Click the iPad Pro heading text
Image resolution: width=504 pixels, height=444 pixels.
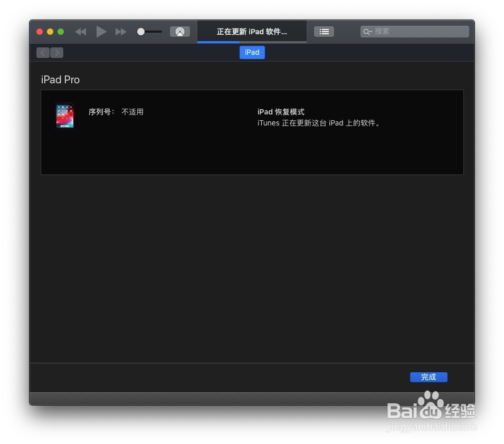tap(60, 80)
